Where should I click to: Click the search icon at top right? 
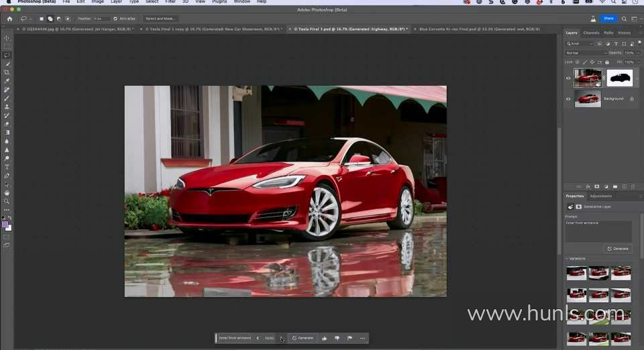click(x=625, y=19)
